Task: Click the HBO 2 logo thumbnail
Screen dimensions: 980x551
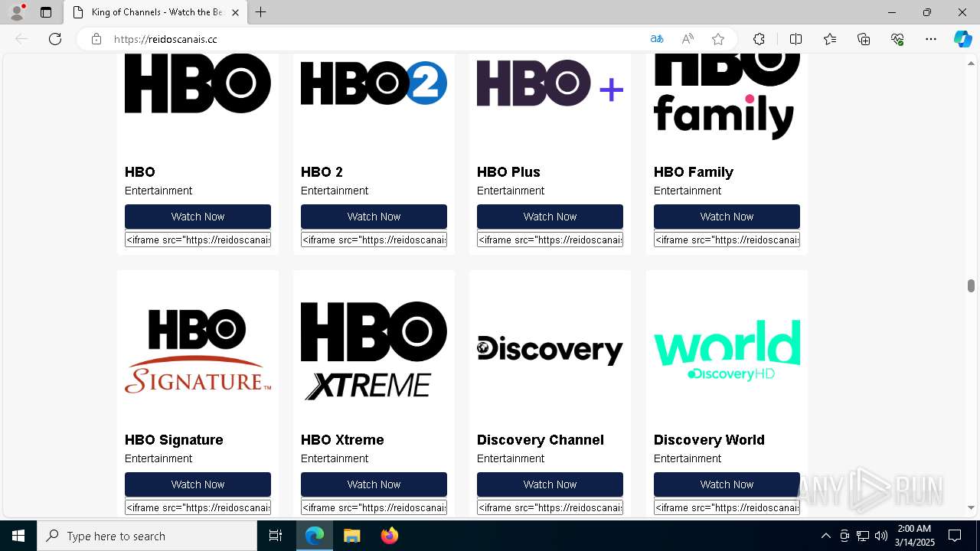Action: [374, 83]
